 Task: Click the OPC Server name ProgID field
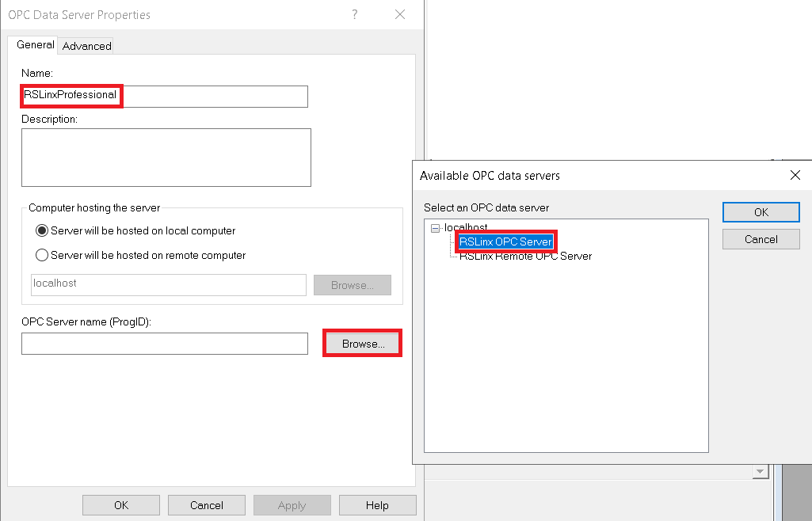tap(165, 344)
